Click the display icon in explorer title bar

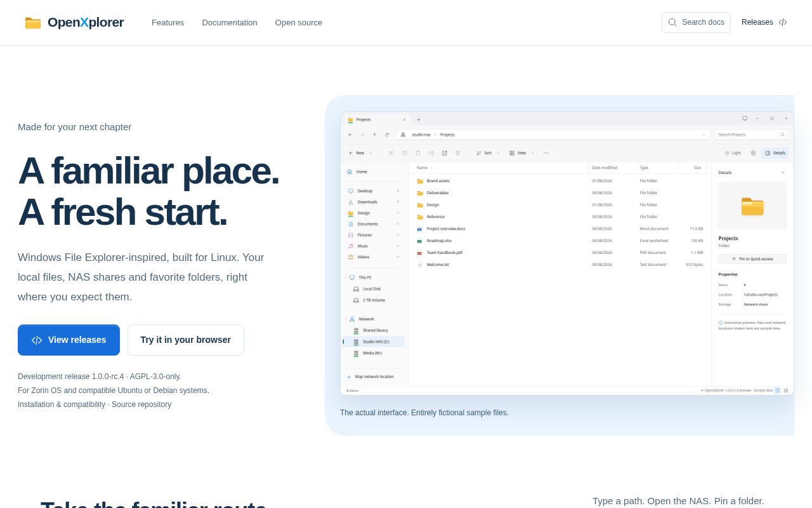point(745,118)
